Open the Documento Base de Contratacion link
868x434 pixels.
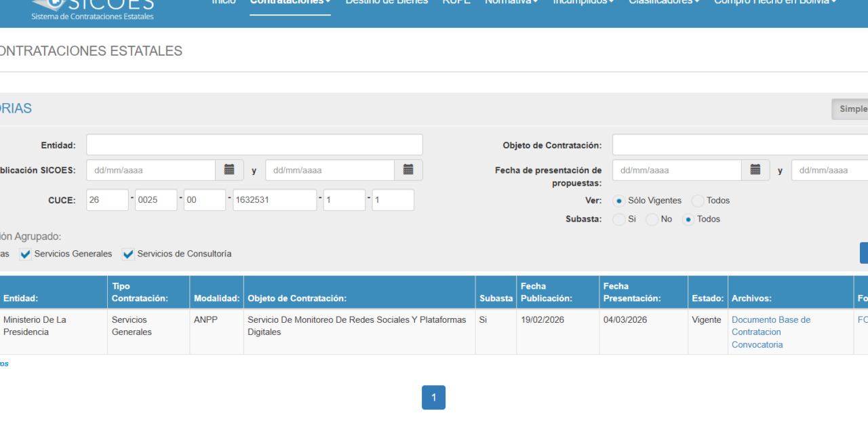click(x=771, y=325)
